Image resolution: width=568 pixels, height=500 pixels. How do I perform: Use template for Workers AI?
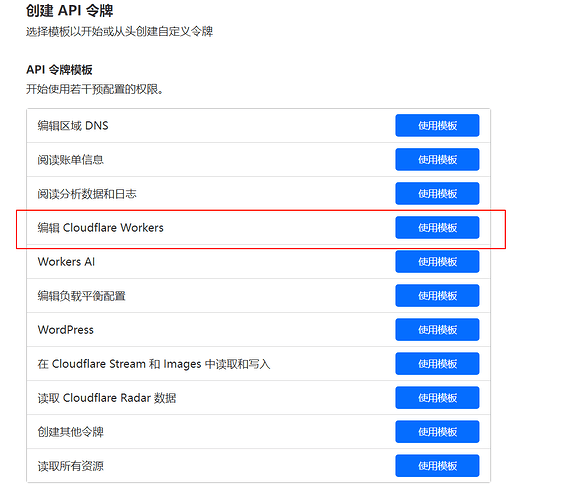[x=437, y=262]
